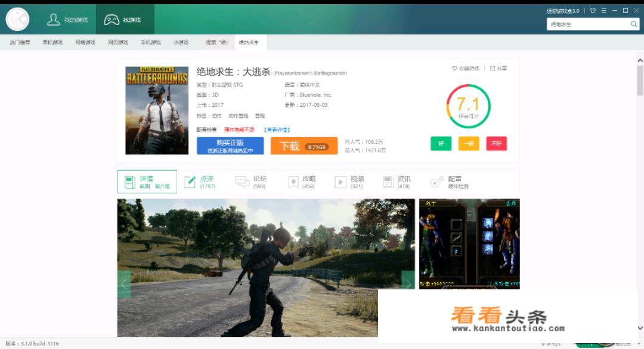Open the 攻略 guides tab (458)
The width and height of the screenshot is (644, 349).
tap(302, 182)
